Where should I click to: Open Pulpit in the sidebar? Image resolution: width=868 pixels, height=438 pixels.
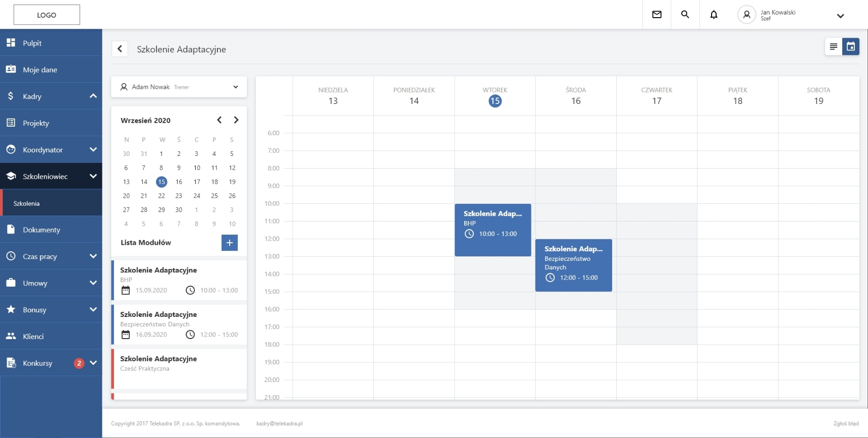coord(32,43)
